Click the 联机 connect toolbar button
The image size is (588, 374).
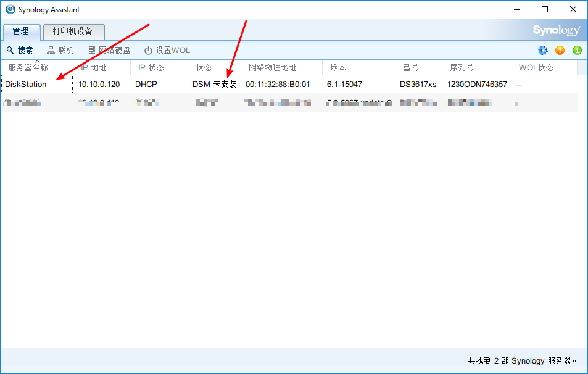[60, 50]
